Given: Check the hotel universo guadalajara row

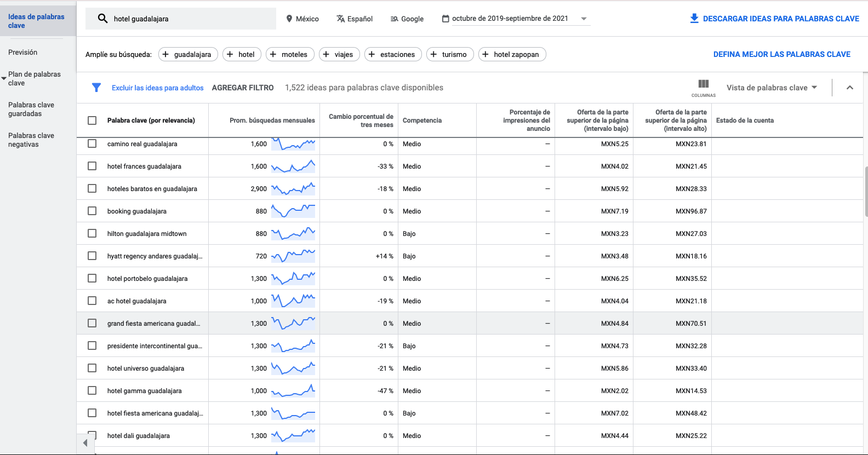Looking at the screenshot, I should [x=92, y=368].
